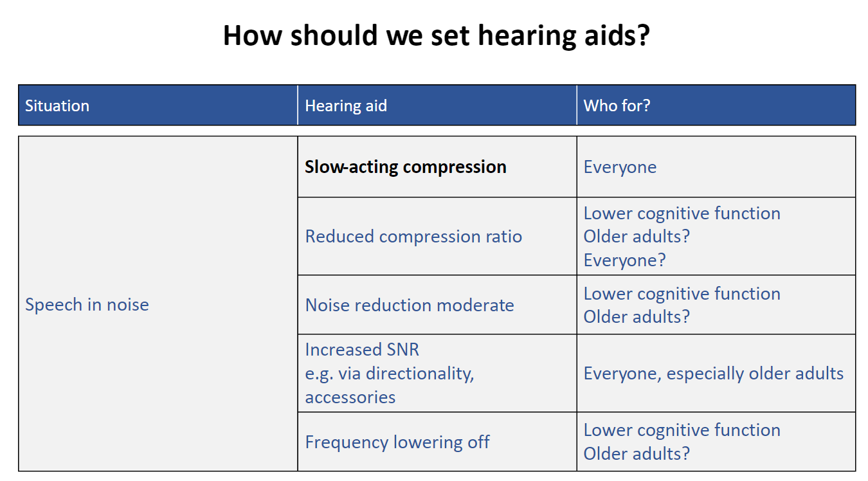Click 'Older adults?' beside Noise reduction moderate
This screenshot has width=868, height=481.
point(637,316)
